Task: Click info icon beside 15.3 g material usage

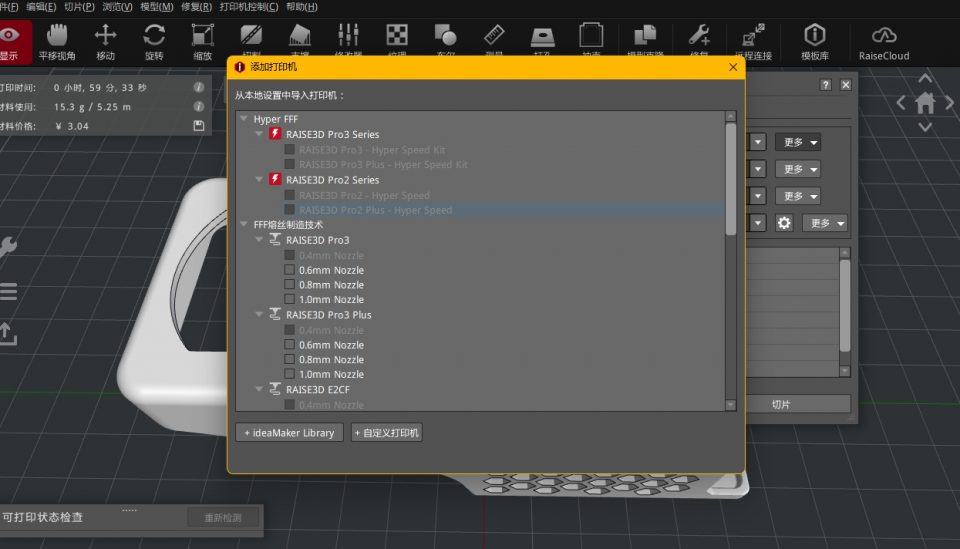Action: 198,106
